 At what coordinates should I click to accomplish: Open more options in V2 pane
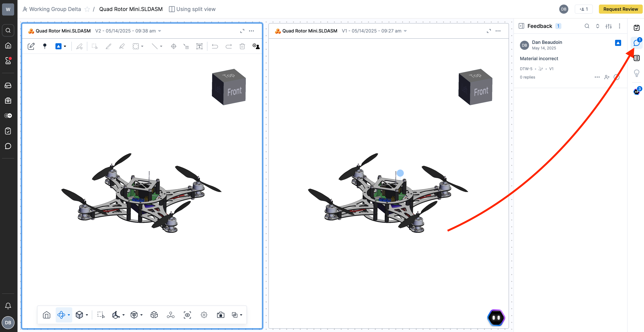coord(252,31)
